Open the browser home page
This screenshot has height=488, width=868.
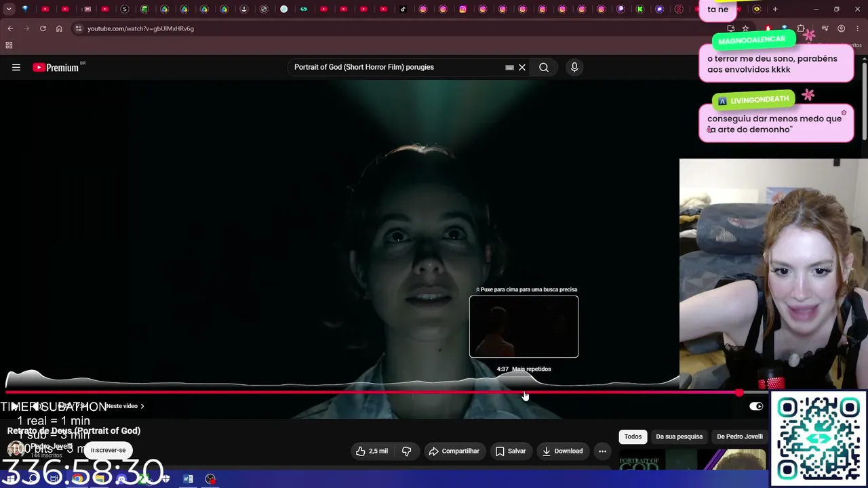point(59,28)
